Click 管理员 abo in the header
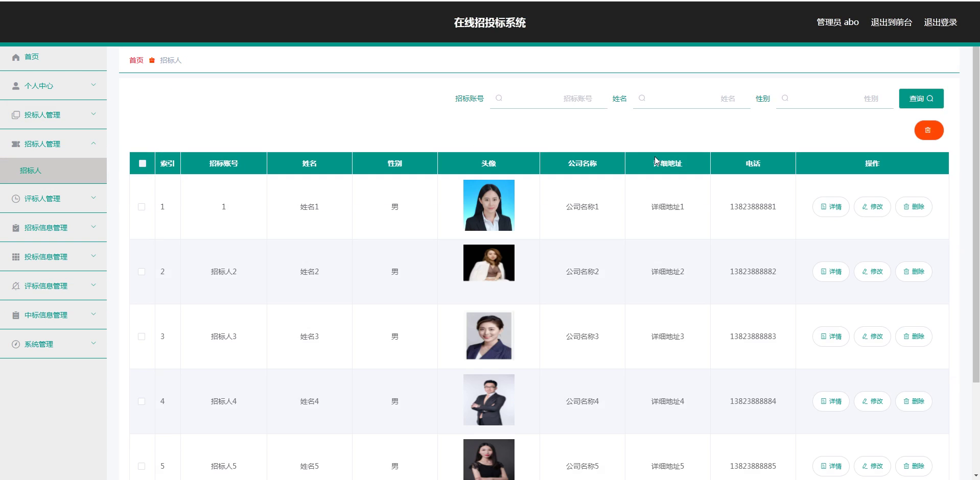980x480 pixels. (837, 22)
